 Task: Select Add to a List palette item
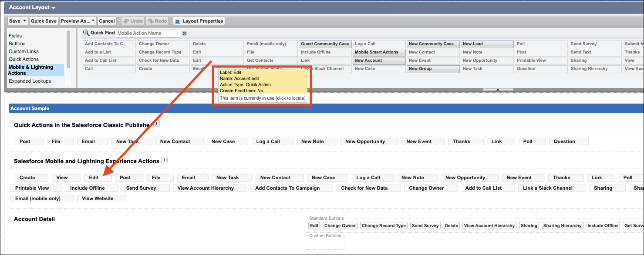point(109,52)
